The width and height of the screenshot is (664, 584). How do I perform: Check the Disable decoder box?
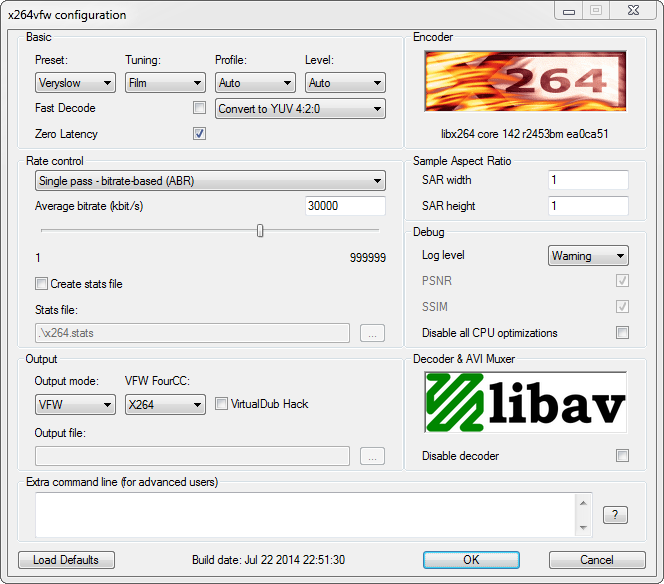(x=622, y=456)
